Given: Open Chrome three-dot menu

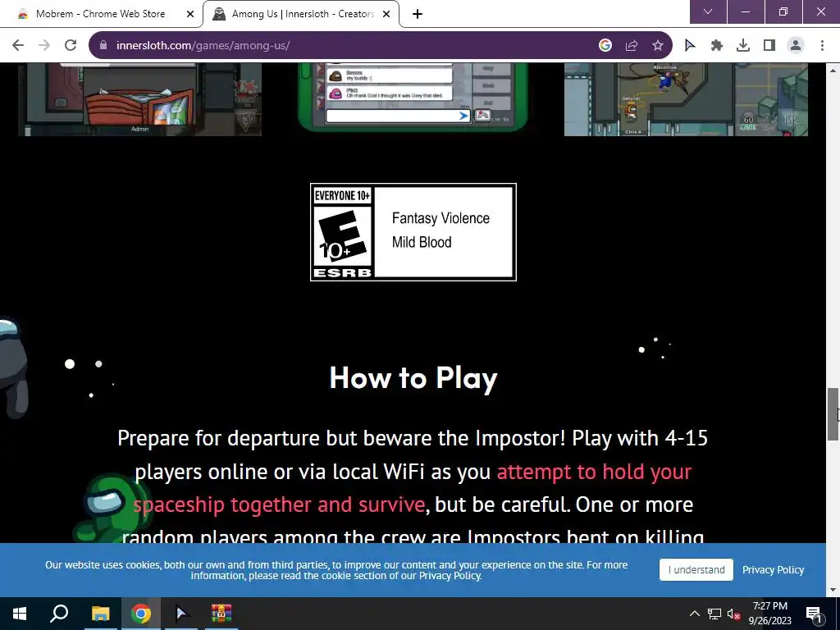Looking at the screenshot, I should click(x=822, y=46).
